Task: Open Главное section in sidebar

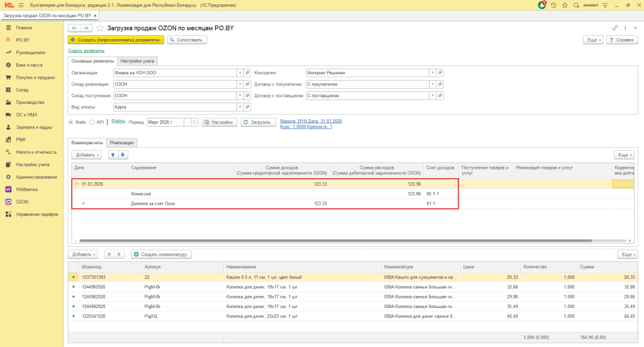Action: (24, 28)
